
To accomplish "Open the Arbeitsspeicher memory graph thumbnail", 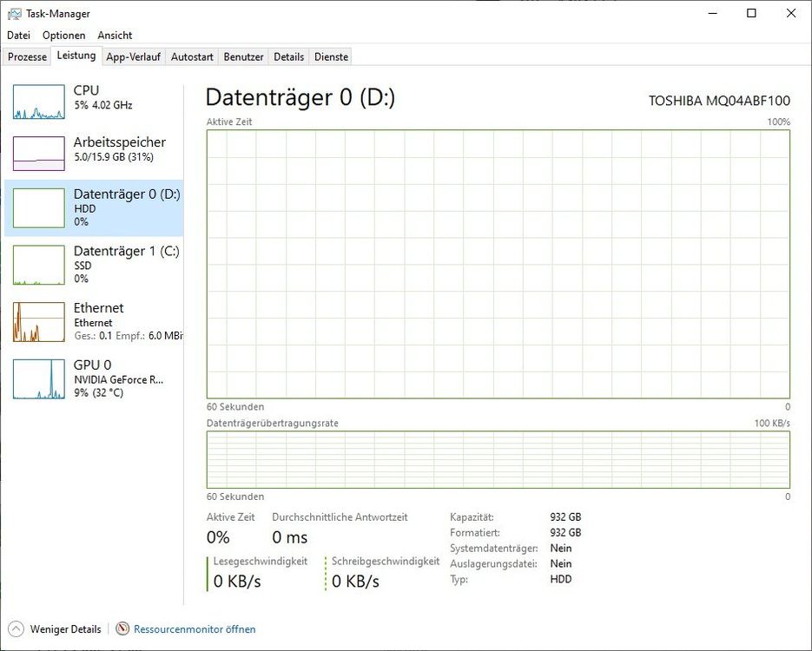I will tap(39, 154).
